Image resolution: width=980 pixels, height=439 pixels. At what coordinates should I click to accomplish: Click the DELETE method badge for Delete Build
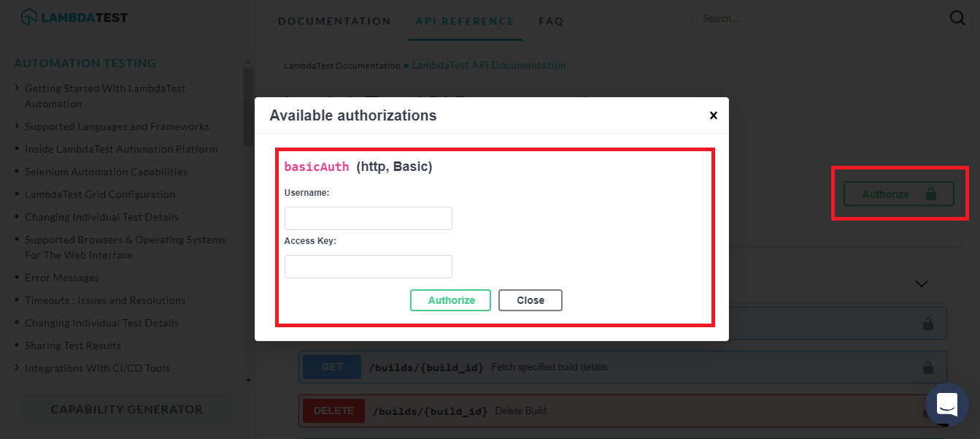tap(333, 411)
